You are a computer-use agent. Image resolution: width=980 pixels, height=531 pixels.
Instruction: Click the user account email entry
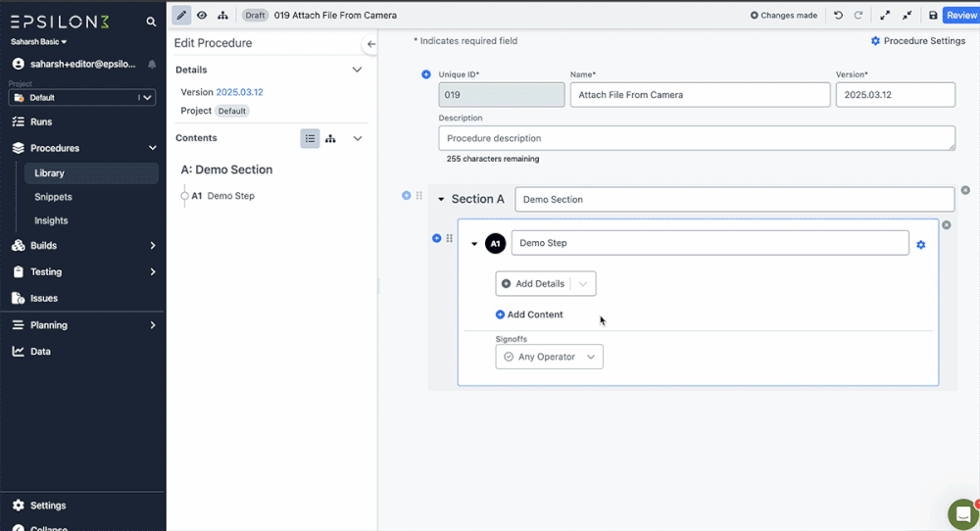click(73, 64)
